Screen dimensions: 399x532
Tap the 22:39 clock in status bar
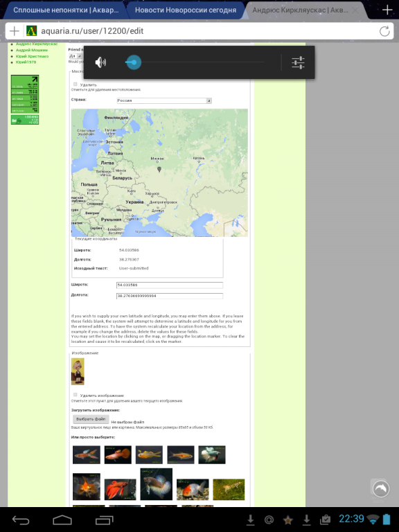(x=351, y=519)
